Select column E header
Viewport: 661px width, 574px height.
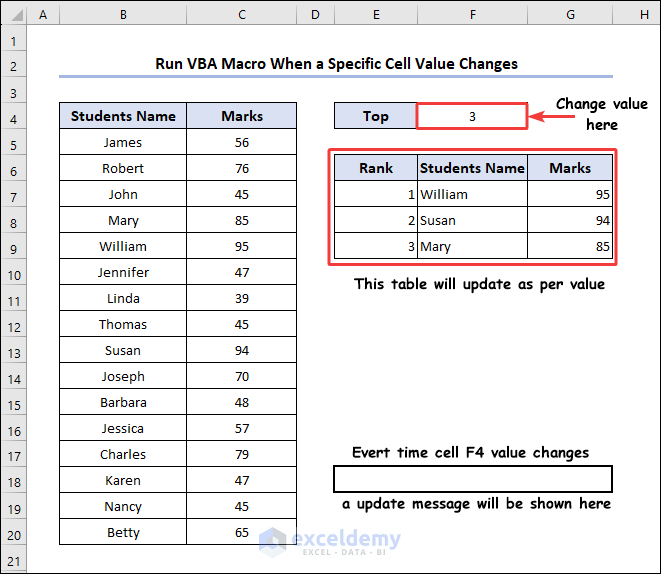(376, 15)
